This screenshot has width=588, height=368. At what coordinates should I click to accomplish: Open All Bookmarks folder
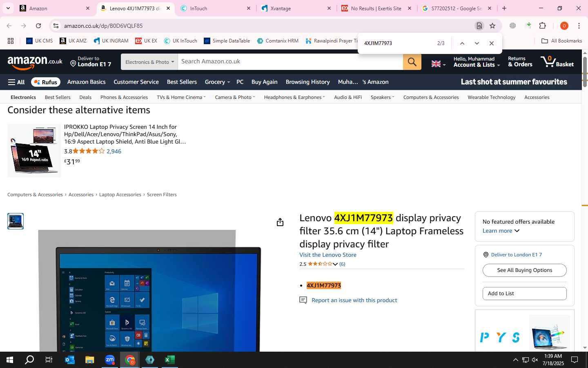tap(561, 41)
